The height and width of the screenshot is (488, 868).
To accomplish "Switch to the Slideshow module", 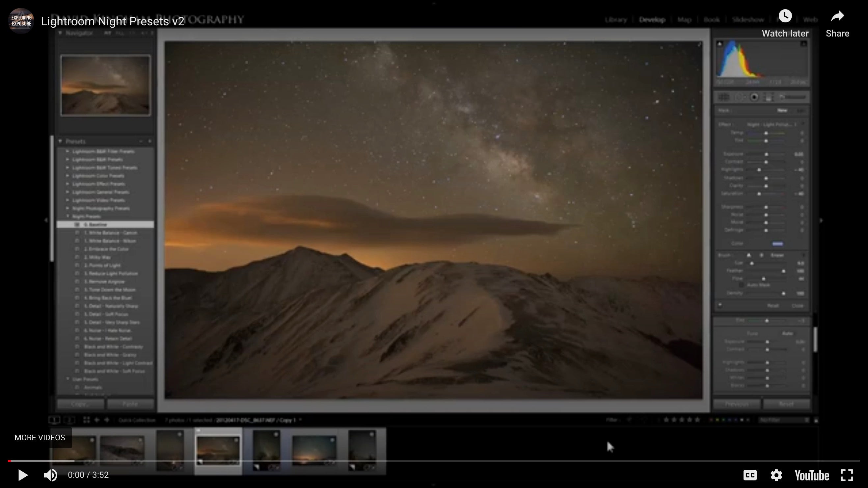I will click(748, 19).
